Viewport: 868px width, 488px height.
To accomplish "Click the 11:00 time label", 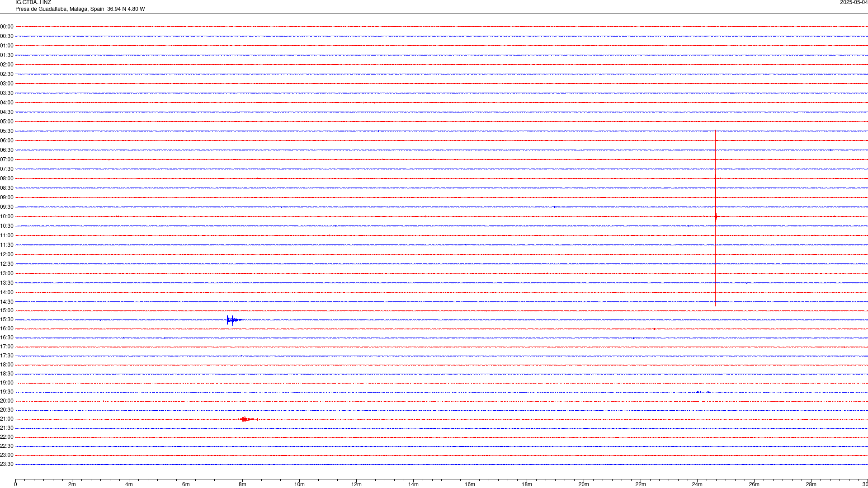I will [7, 235].
